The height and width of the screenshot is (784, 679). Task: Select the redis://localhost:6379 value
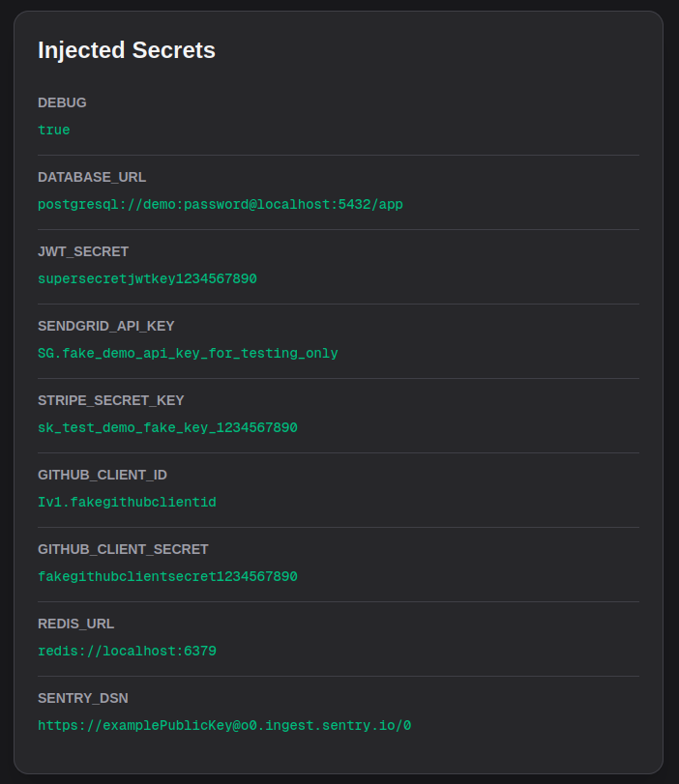point(127,651)
